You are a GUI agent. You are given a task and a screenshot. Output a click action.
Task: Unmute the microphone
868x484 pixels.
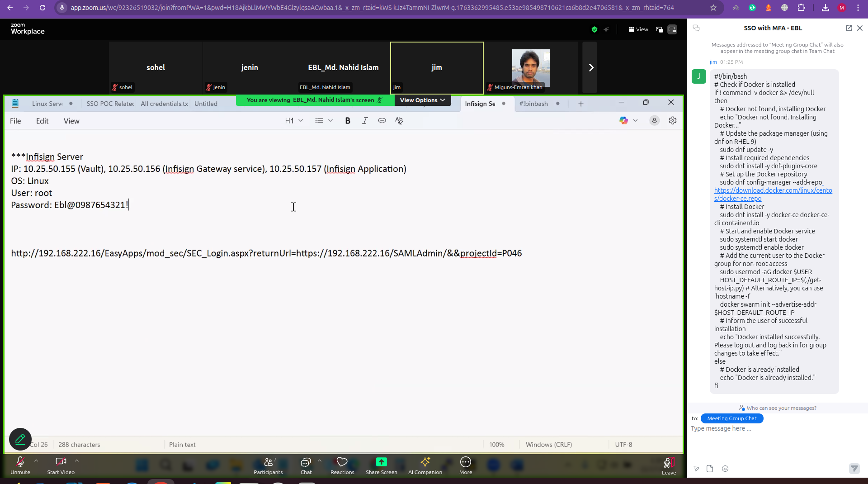pos(20,462)
